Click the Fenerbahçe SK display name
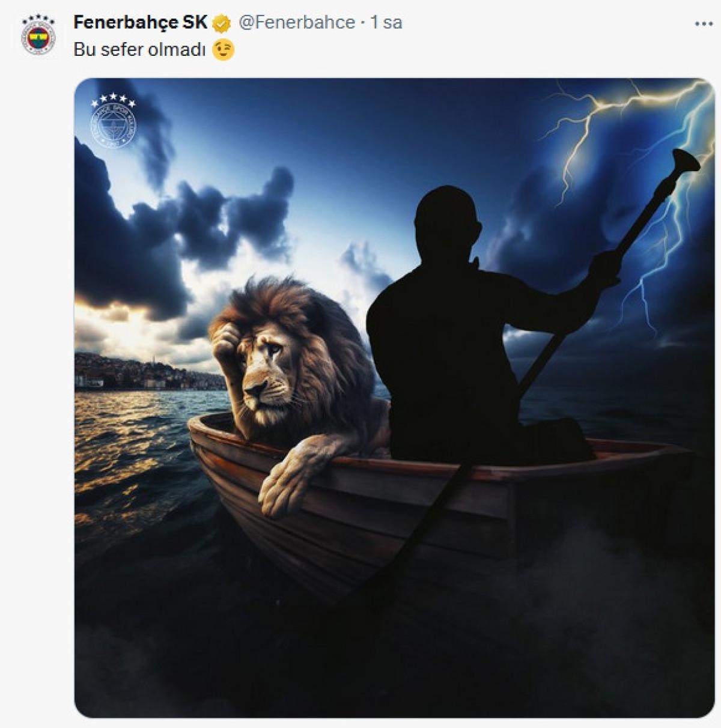 click(140, 23)
